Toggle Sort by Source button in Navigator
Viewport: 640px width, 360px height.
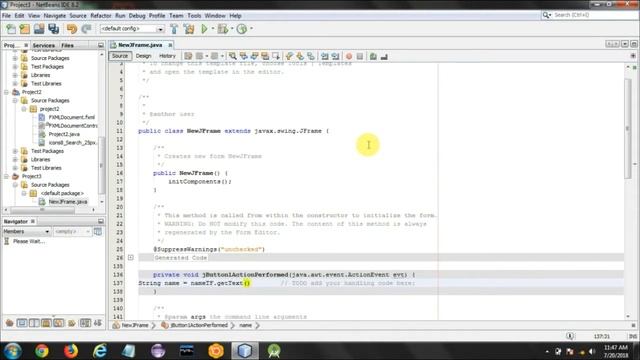point(98,323)
